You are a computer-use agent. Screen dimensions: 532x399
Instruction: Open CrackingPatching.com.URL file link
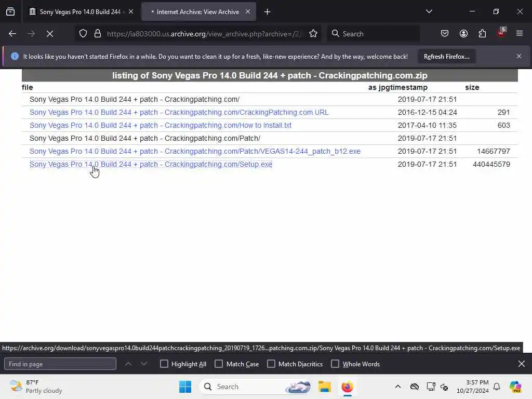(179, 112)
